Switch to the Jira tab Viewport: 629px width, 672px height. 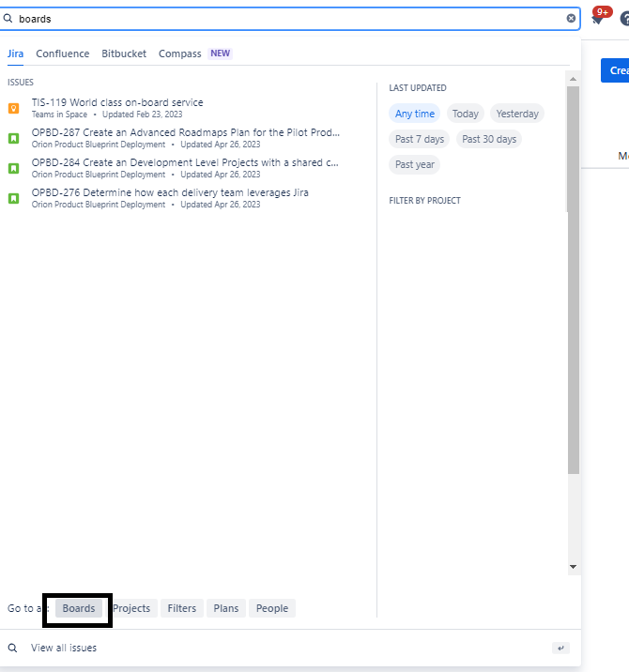tap(15, 53)
